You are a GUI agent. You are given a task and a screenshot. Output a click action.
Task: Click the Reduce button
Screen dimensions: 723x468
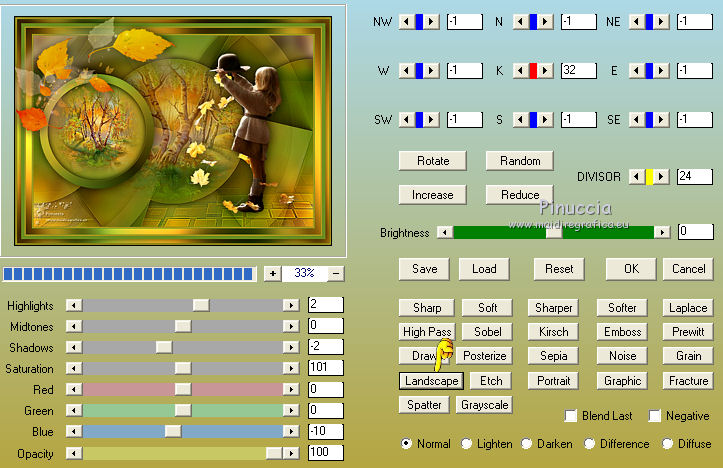tap(520, 195)
